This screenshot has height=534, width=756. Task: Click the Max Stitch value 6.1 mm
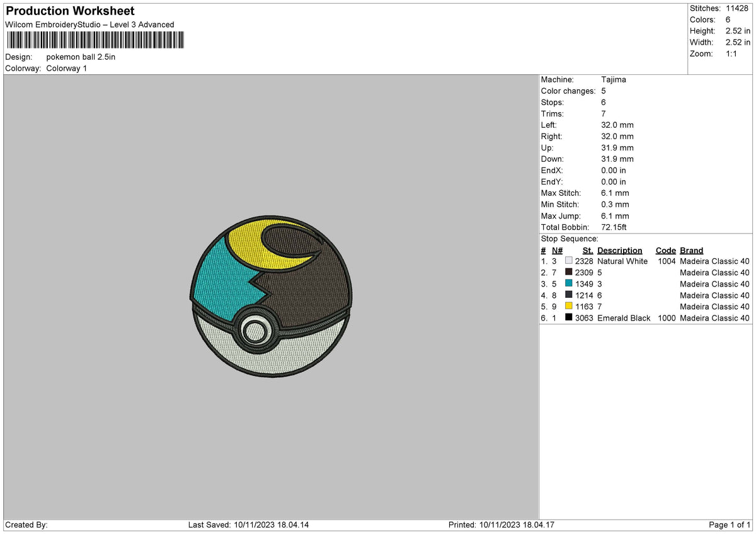(x=615, y=193)
